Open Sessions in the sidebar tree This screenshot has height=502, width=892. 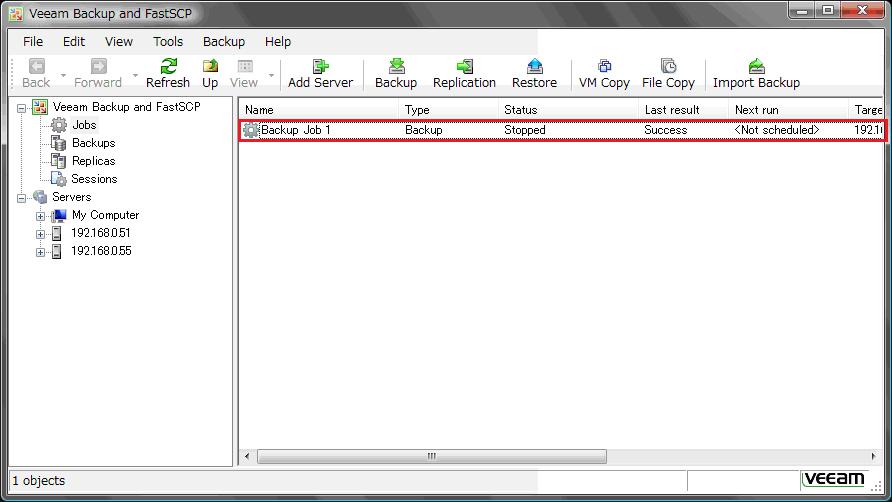coord(94,179)
